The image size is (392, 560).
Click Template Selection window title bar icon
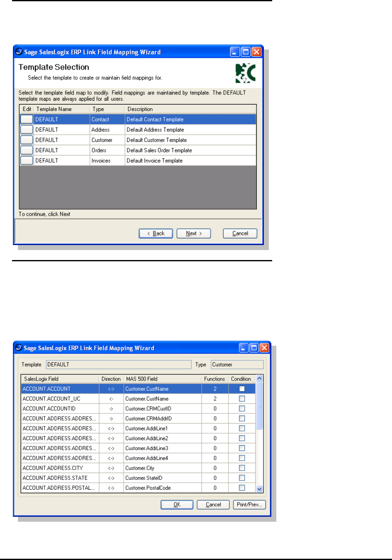19,52
